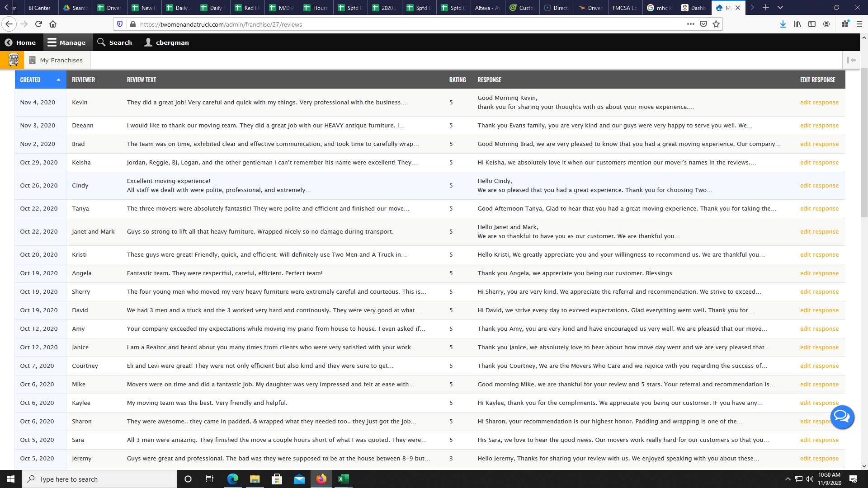Show hidden system tray icons chevron

pos(788,479)
